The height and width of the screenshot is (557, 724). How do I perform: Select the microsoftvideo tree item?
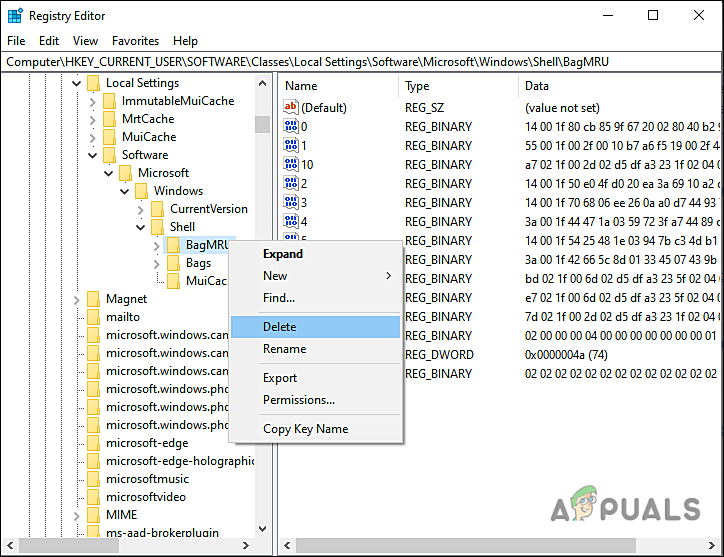(x=146, y=497)
